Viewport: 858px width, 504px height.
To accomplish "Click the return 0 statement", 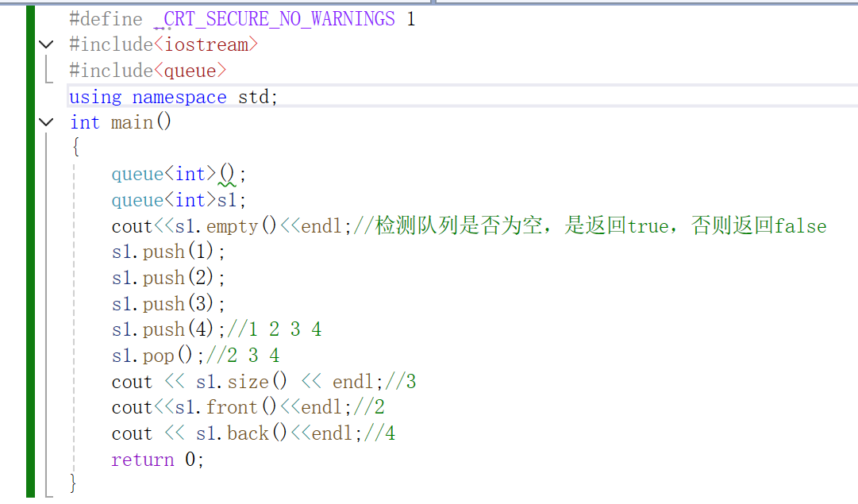I will (158, 460).
